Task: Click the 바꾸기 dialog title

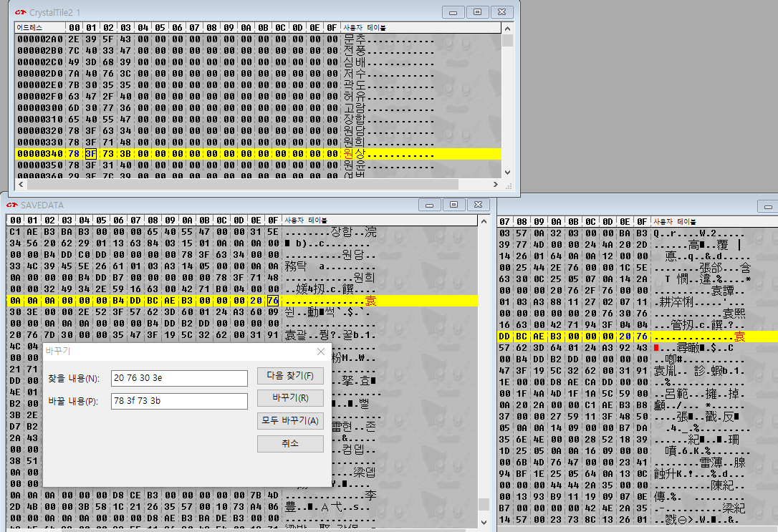Action: 58,351
